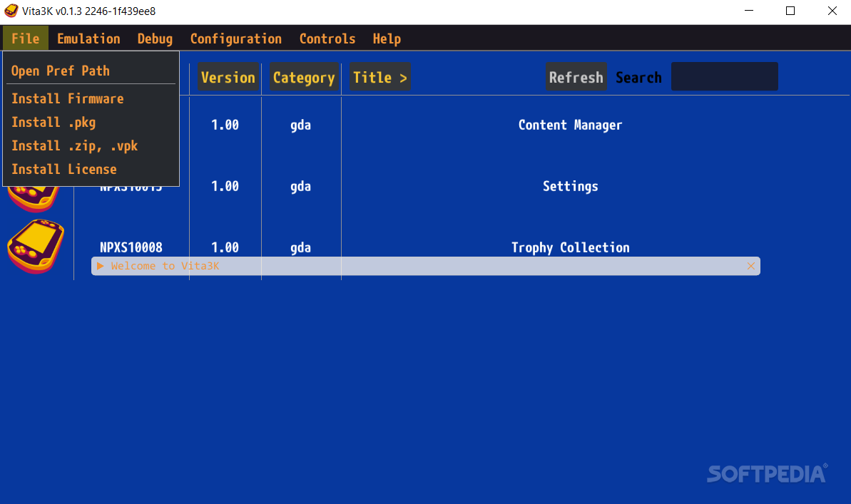851x504 pixels.
Task: Open the Content Manager app entry
Action: (570, 125)
